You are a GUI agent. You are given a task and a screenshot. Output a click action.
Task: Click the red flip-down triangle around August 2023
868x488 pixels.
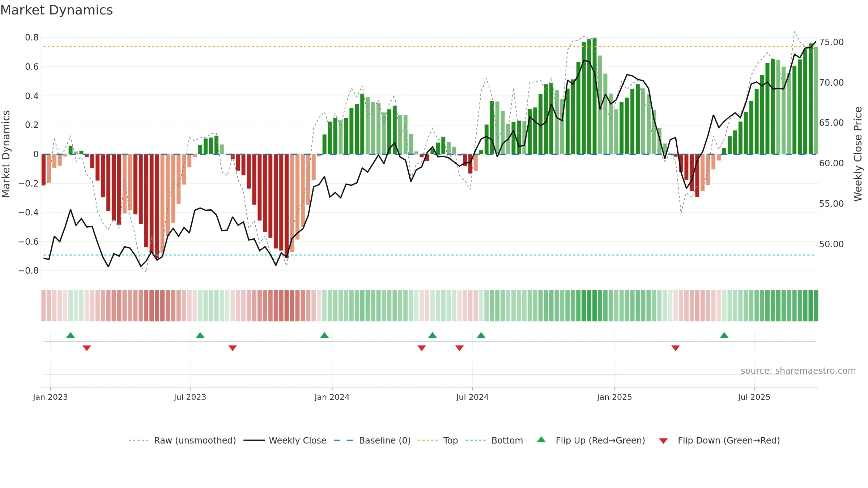[x=233, y=348]
